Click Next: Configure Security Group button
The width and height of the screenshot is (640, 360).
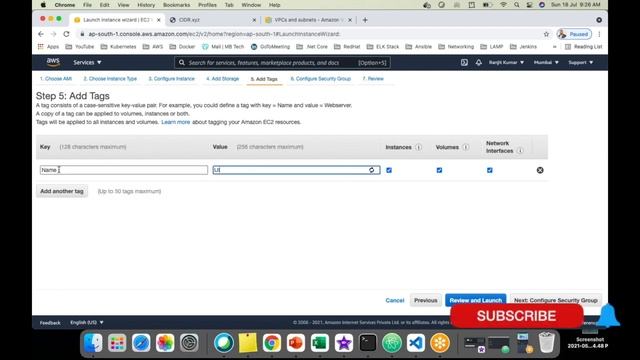click(556, 300)
